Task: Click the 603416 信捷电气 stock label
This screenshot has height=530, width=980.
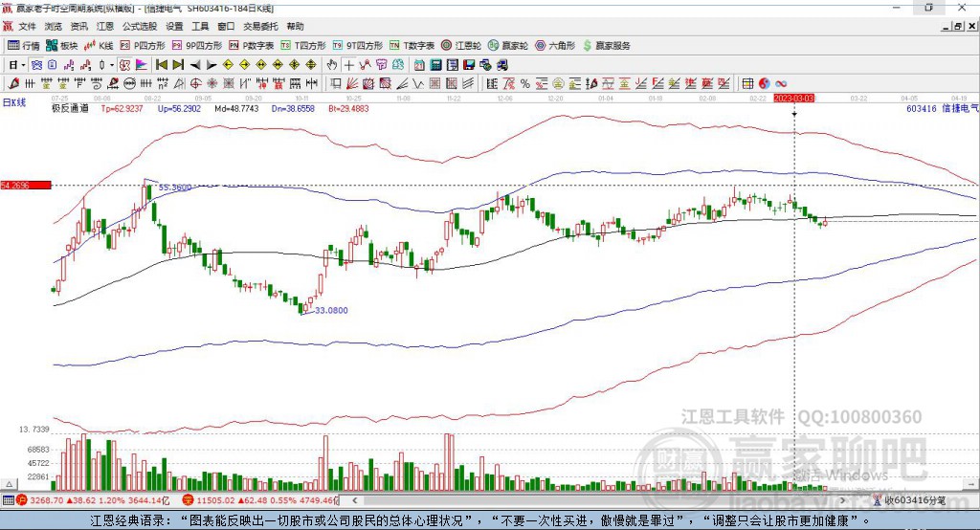Action: click(943, 108)
